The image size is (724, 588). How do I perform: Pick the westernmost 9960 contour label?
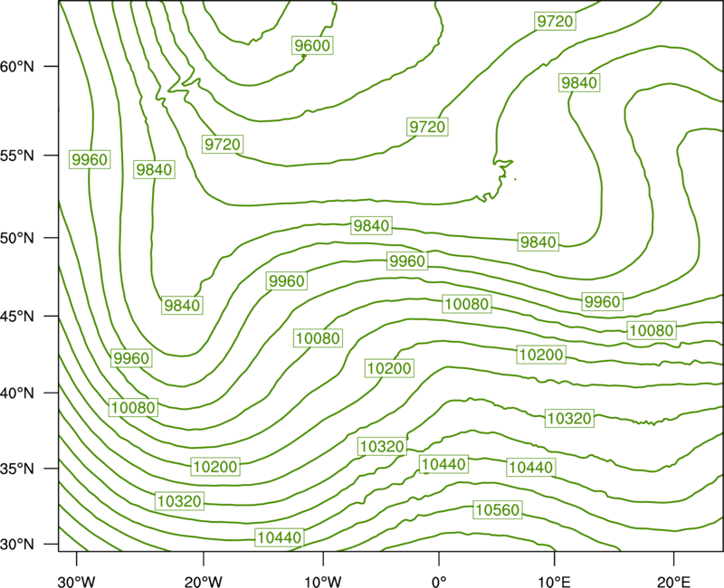(90, 159)
